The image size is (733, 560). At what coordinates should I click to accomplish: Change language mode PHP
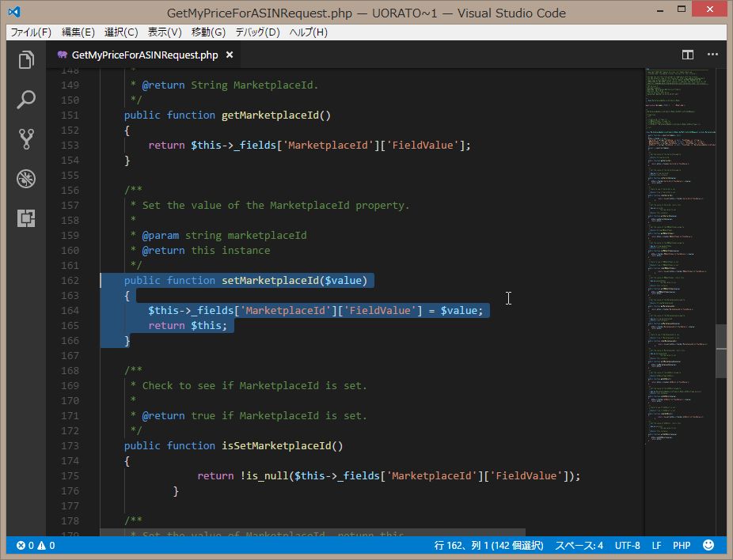tap(682, 545)
